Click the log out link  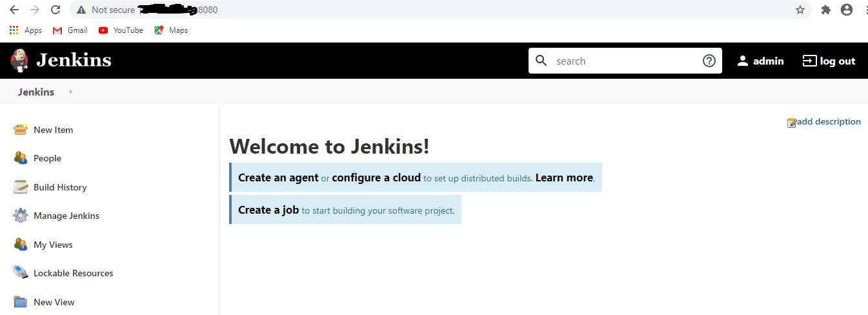click(838, 61)
